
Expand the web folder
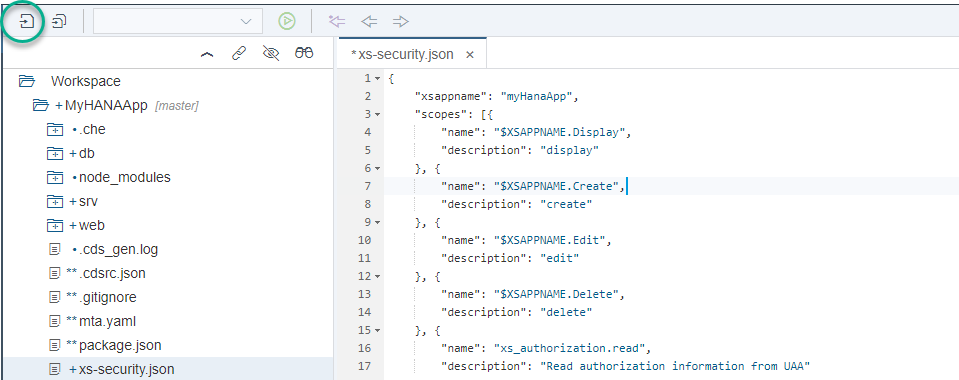[x=55, y=225]
